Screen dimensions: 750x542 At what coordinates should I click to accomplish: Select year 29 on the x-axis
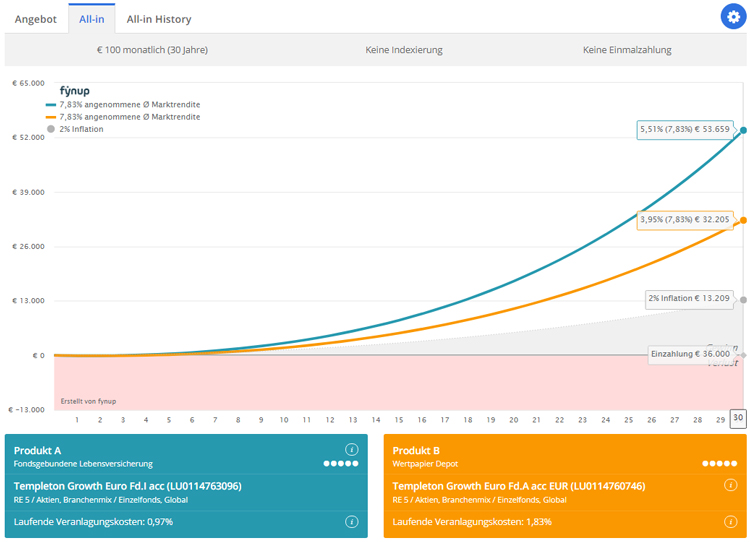click(720, 420)
